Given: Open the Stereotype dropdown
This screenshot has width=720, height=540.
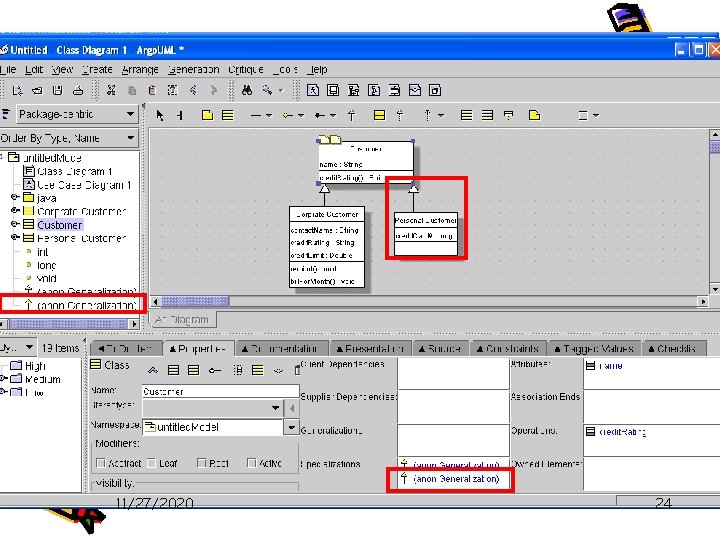Looking at the screenshot, I should pyautogui.click(x=275, y=408).
